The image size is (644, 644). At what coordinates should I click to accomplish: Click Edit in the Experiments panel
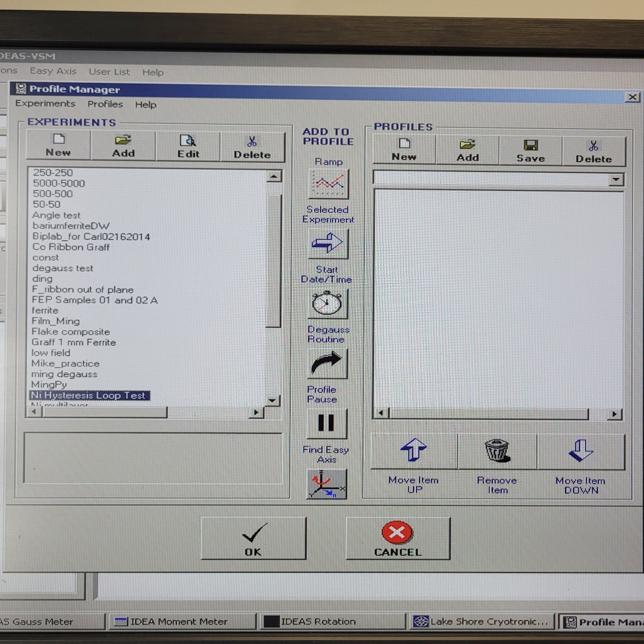(188, 147)
